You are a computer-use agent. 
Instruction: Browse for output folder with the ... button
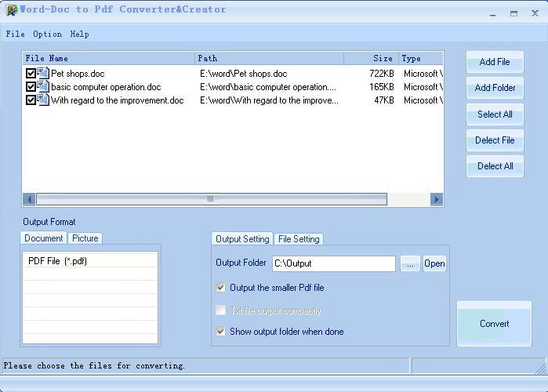(410, 263)
